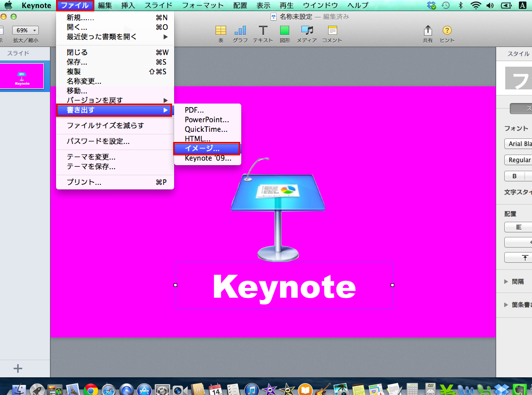
Task: Open App Store from the dock
Action: 144,390
